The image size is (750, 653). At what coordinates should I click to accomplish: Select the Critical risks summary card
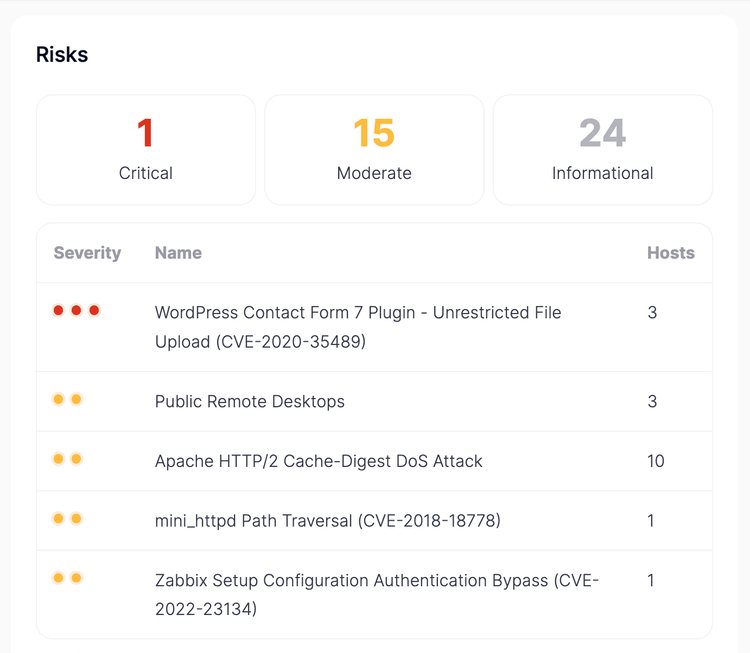coord(146,150)
